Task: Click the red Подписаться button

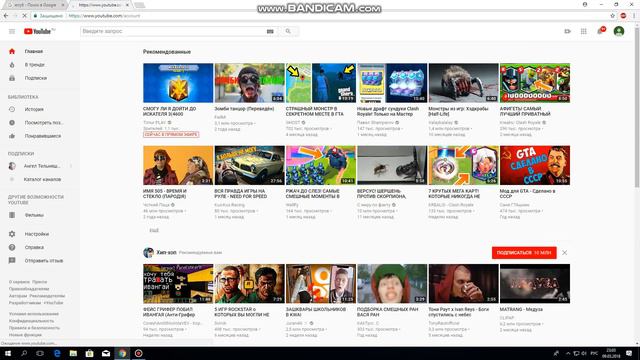Action: pos(524,253)
